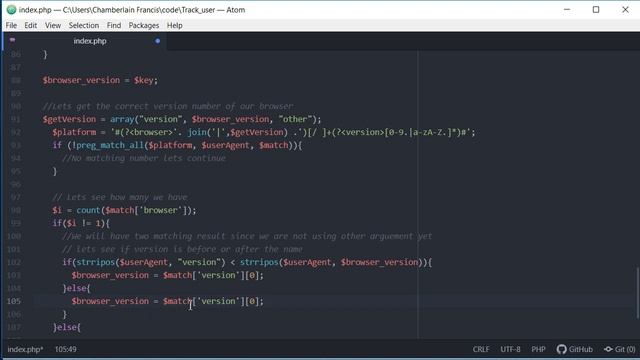Open the Packages menu

click(144, 25)
